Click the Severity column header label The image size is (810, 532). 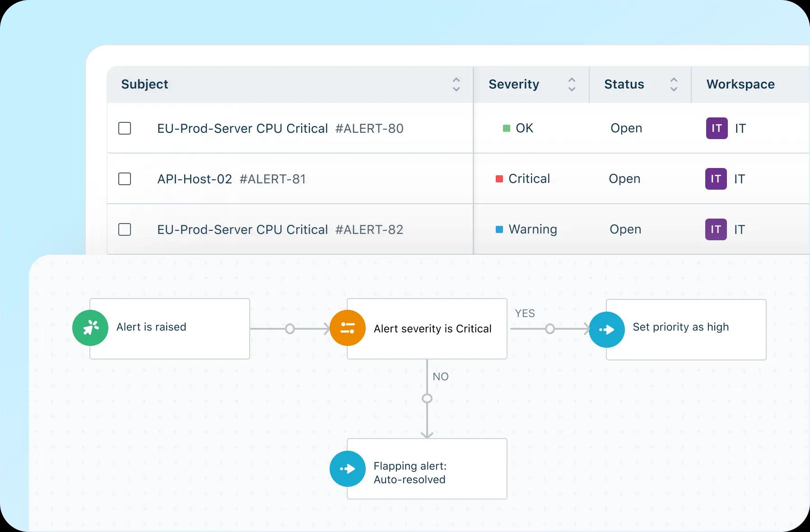click(x=514, y=84)
